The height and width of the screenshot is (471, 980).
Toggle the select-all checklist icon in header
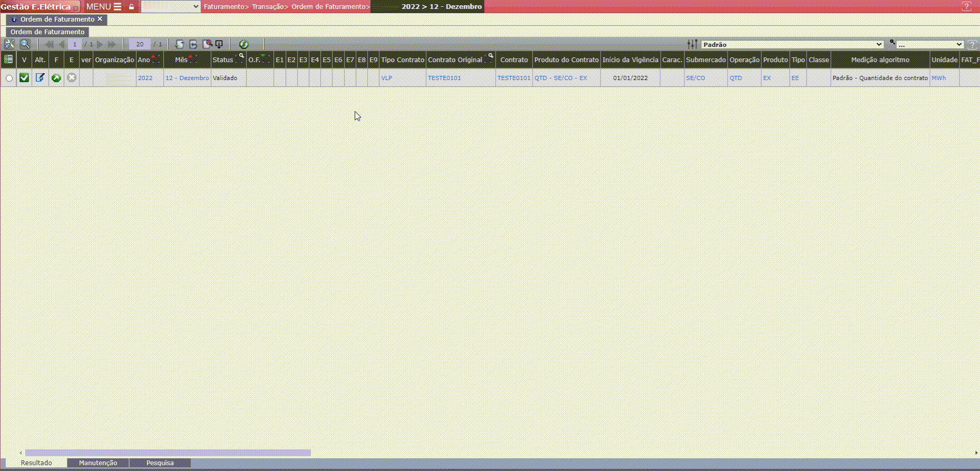click(x=8, y=60)
